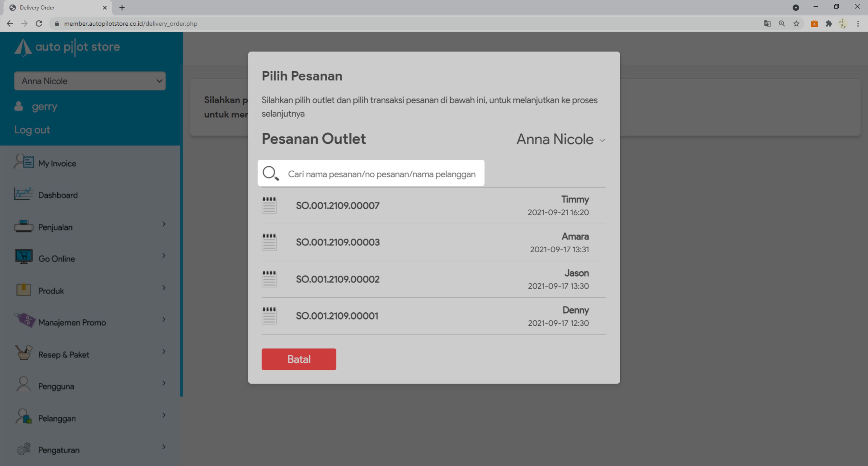Focus the order search text field
This screenshot has height=466, width=868.
tap(382, 174)
